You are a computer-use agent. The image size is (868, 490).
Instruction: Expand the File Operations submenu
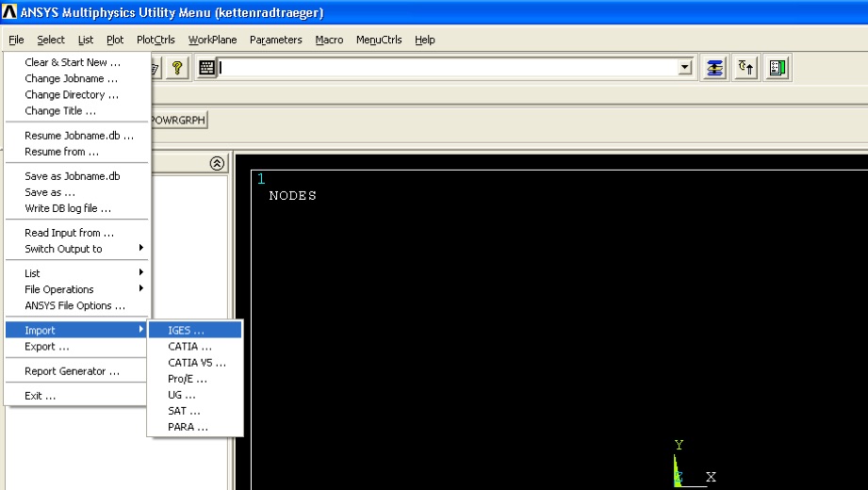(77, 289)
